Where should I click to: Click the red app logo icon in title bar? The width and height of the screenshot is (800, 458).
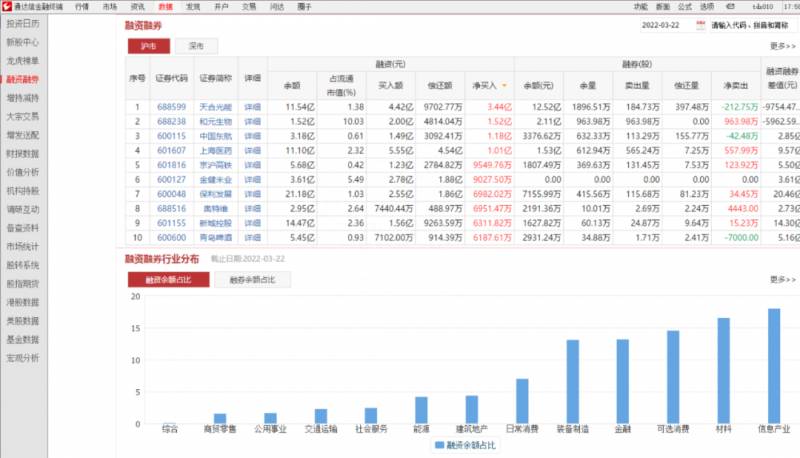tap(7, 6)
